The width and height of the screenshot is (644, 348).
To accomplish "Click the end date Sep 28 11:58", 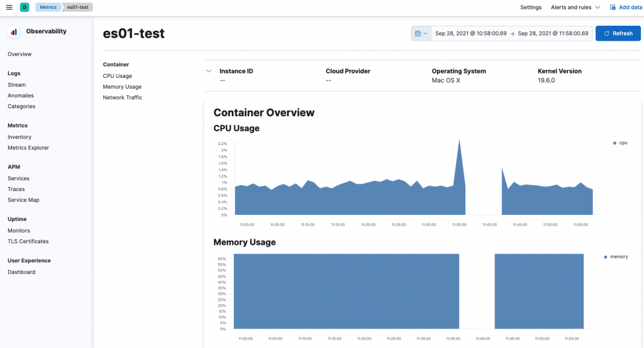I will coord(553,33).
